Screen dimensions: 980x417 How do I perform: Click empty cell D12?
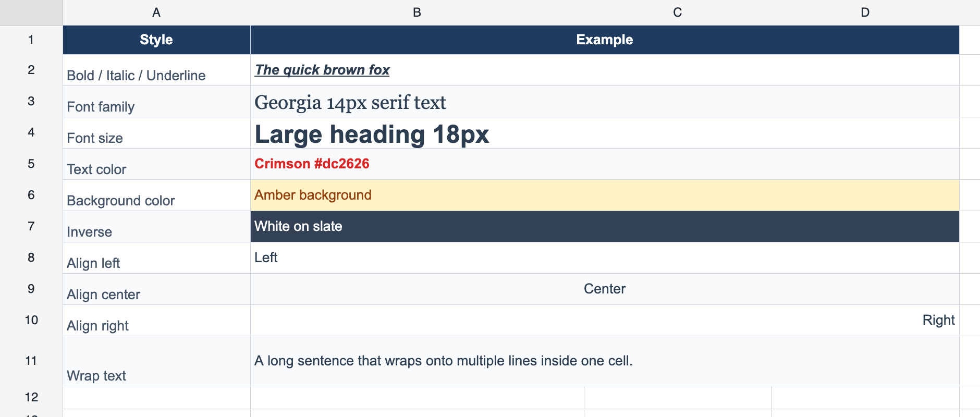865,397
